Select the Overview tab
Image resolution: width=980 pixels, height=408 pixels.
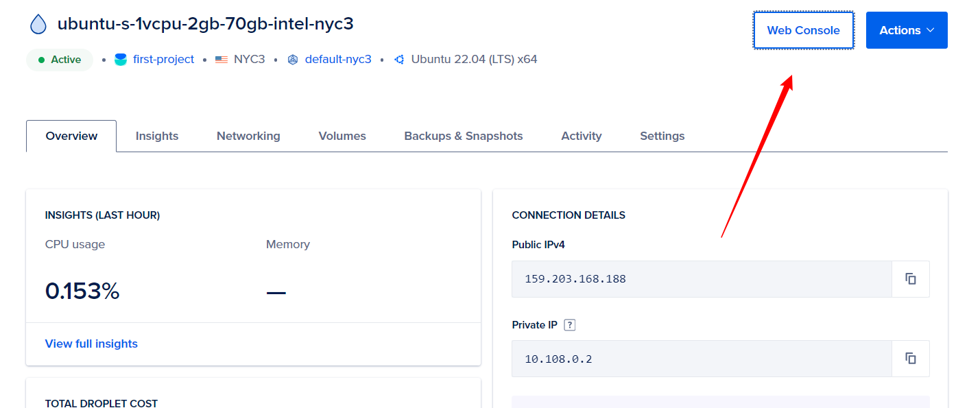[x=71, y=136]
